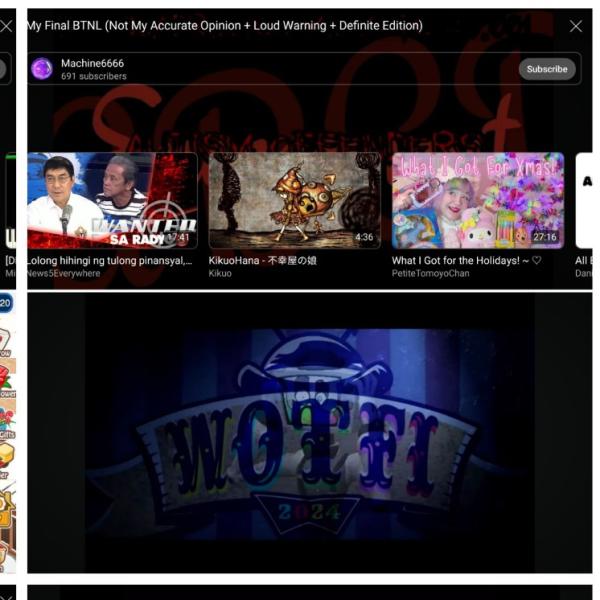The image size is (600, 600).
Task: Close the My Final BTNL panel
Action: pyautogui.click(x=576, y=26)
